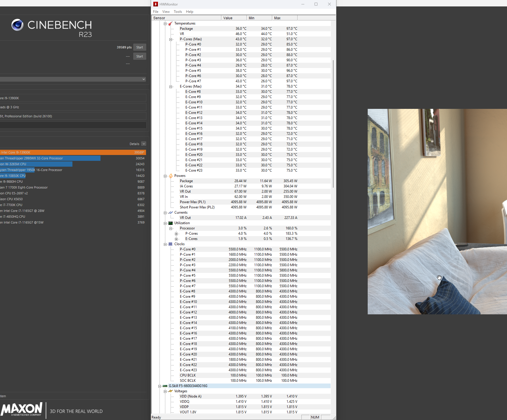Click the Cinebench sphere logo

click(x=17, y=25)
